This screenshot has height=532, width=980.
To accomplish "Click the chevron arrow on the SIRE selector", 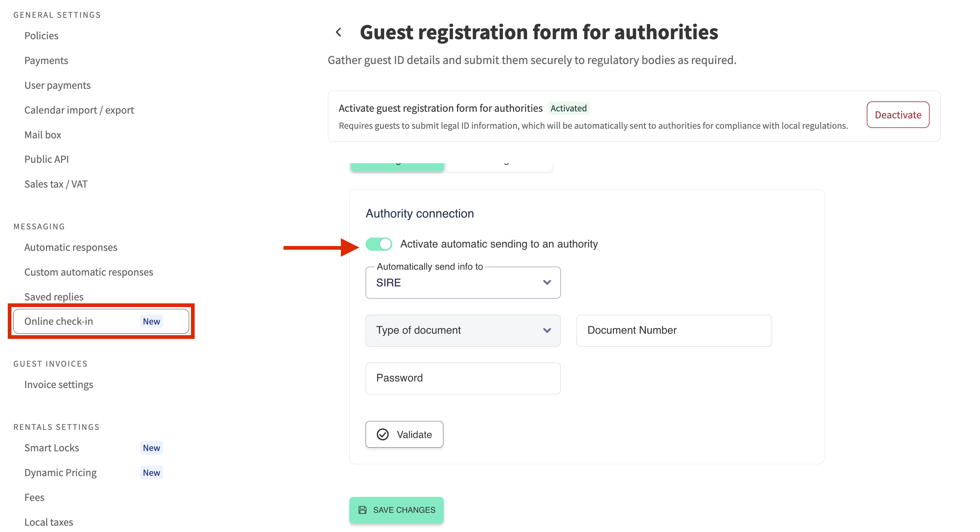I will [x=547, y=283].
